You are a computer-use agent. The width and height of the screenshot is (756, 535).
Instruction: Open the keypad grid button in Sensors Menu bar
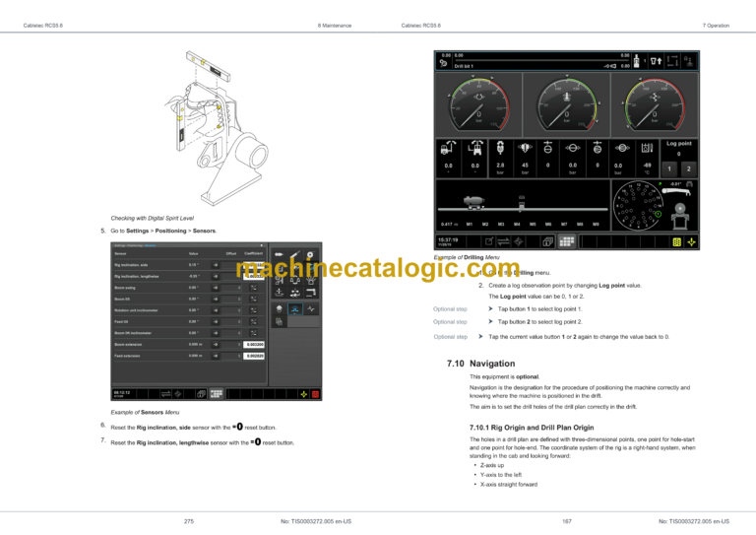(216, 394)
